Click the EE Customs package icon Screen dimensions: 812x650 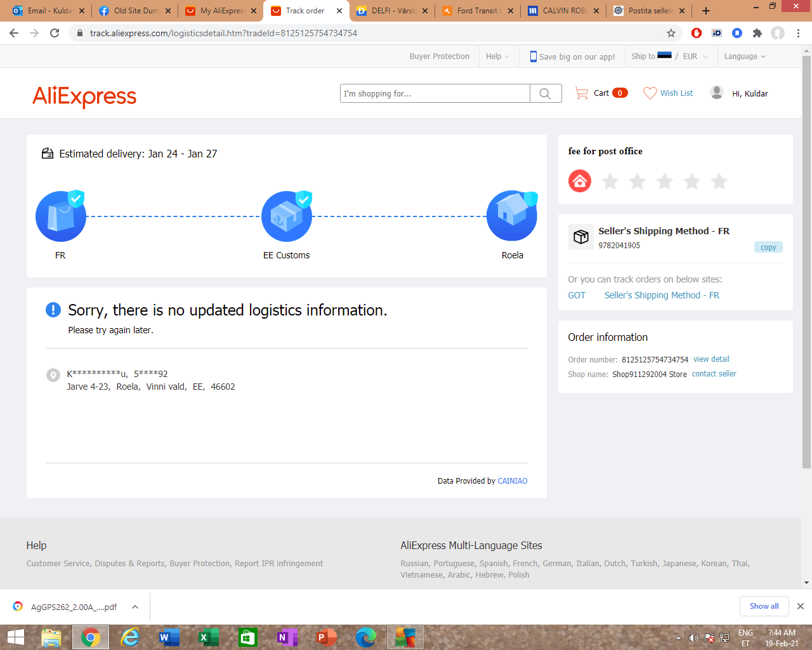click(287, 216)
